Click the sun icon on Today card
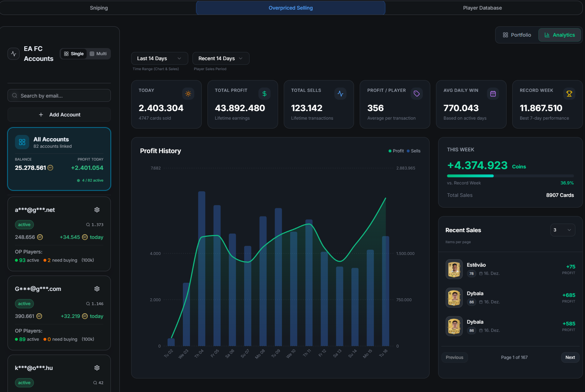This screenshot has height=392, width=585. (188, 94)
